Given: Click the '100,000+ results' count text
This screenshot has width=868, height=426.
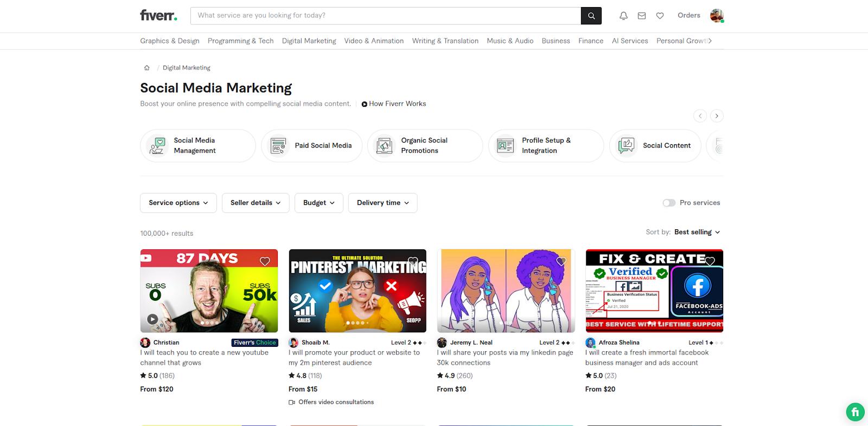Looking at the screenshot, I should point(167,234).
